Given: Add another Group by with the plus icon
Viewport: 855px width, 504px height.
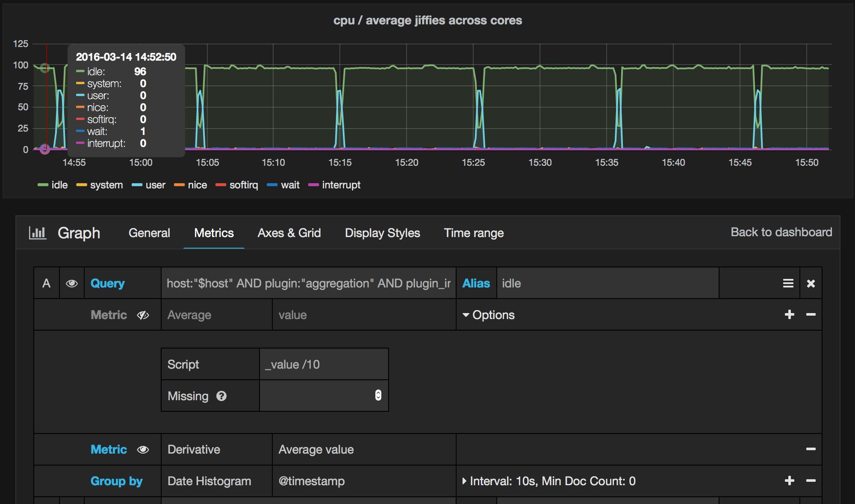Looking at the screenshot, I should coord(789,481).
